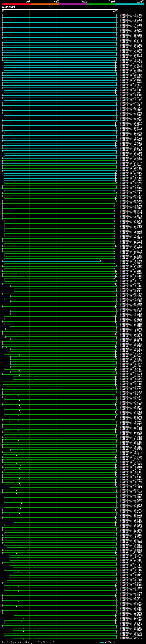The width and height of the screenshot is (146, 644).
Task: Open hit UniRef100_A9SUL8
Action: pyautogui.click(x=131, y=20)
